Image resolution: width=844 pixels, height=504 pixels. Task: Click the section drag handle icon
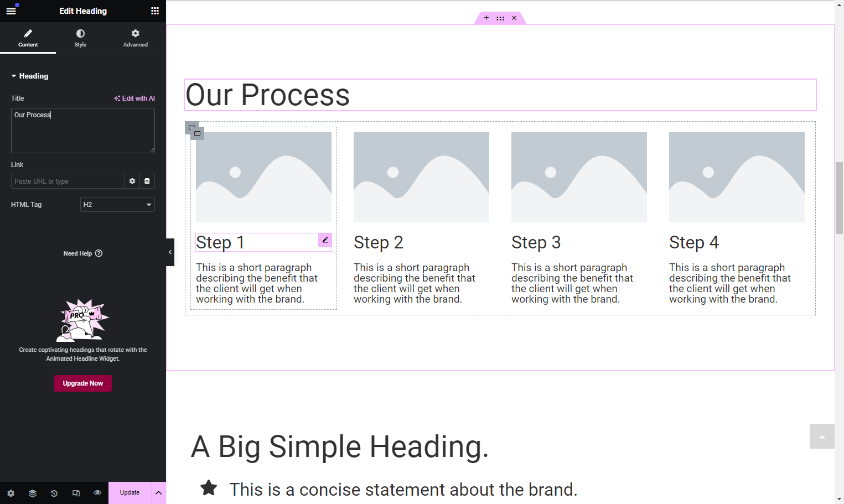500,18
